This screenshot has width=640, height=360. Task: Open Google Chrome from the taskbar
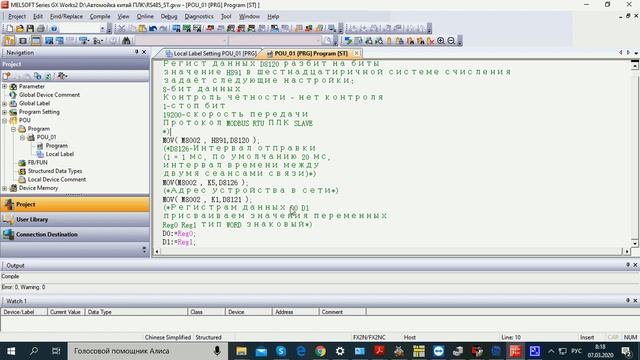click(320, 351)
